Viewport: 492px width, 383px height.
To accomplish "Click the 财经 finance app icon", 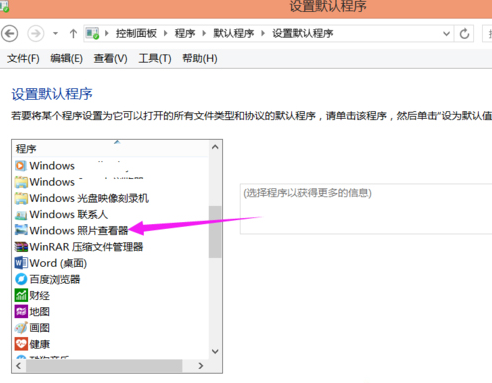I will click(21, 295).
